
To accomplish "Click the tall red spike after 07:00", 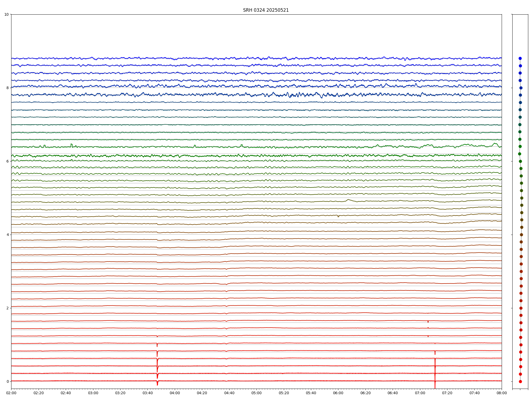I will 435,372.
